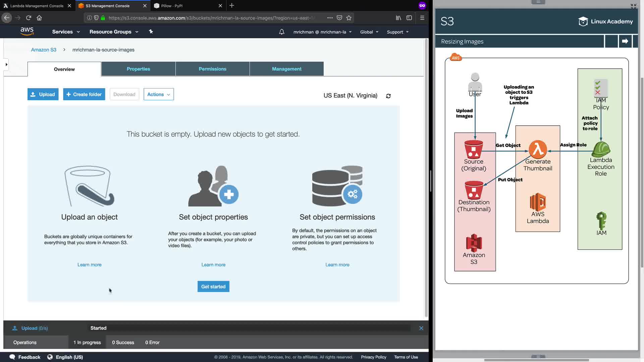Screen dimensions: 644x362
Task: Expand the Services menu
Action: (x=66, y=32)
